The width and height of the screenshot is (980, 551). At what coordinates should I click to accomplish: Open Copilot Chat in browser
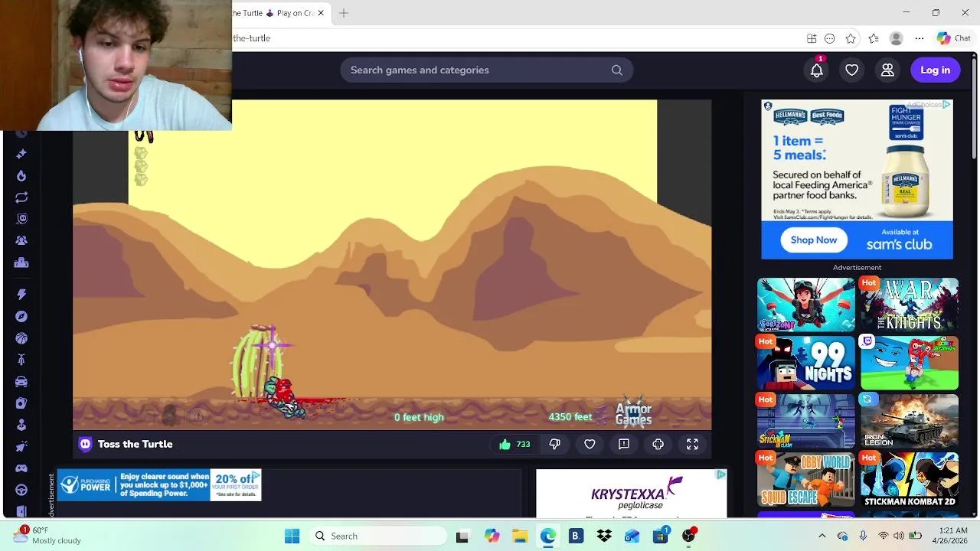954,38
